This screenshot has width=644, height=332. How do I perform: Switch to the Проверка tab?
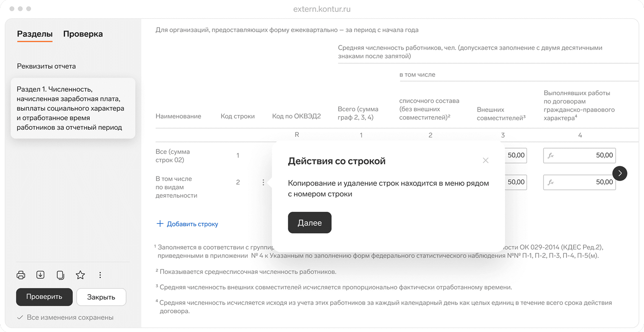[x=83, y=34]
